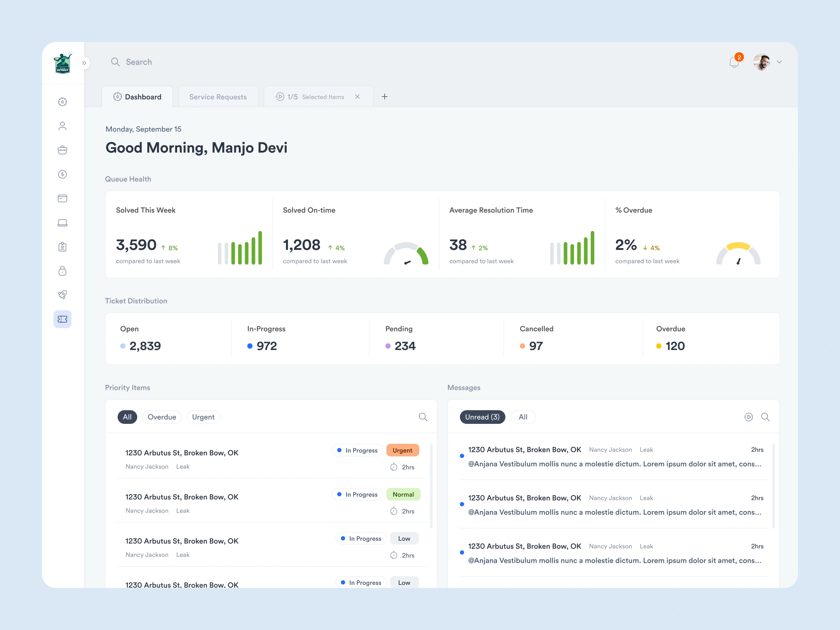840x630 pixels.
Task: Open the user profile sidebar icon
Action: (x=63, y=126)
